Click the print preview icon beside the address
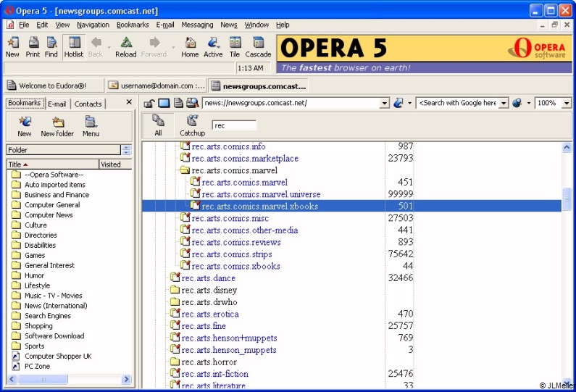 [192, 103]
